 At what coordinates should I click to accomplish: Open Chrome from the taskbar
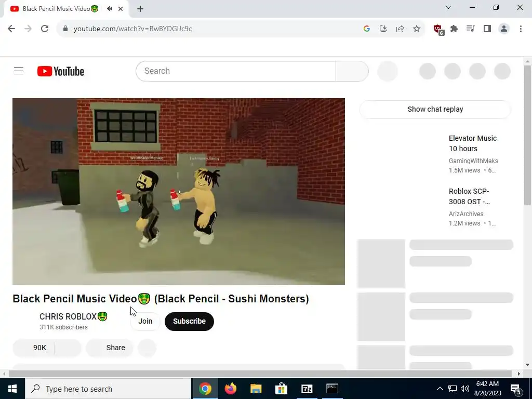coord(205,389)
